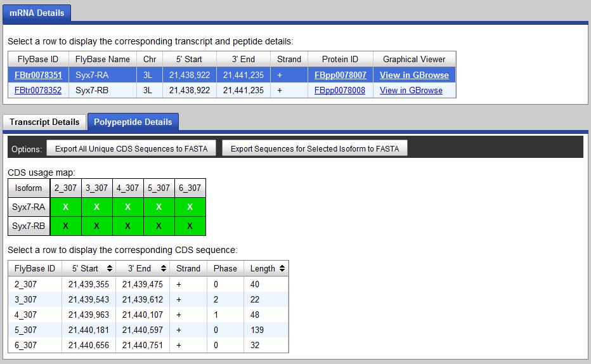The image size is (591, 364).
Task: Click end value 21,440,751
Action: click(143, 345)
